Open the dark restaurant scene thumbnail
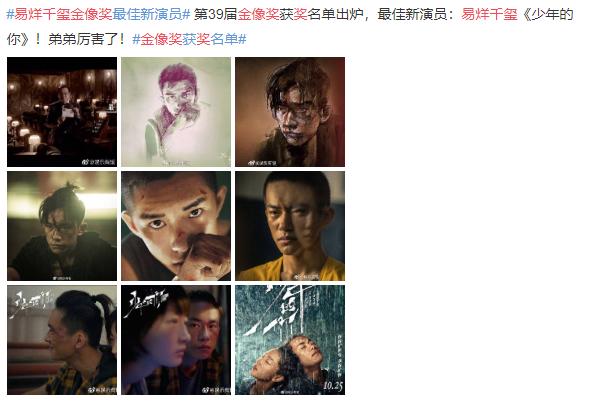 (62, 112)
